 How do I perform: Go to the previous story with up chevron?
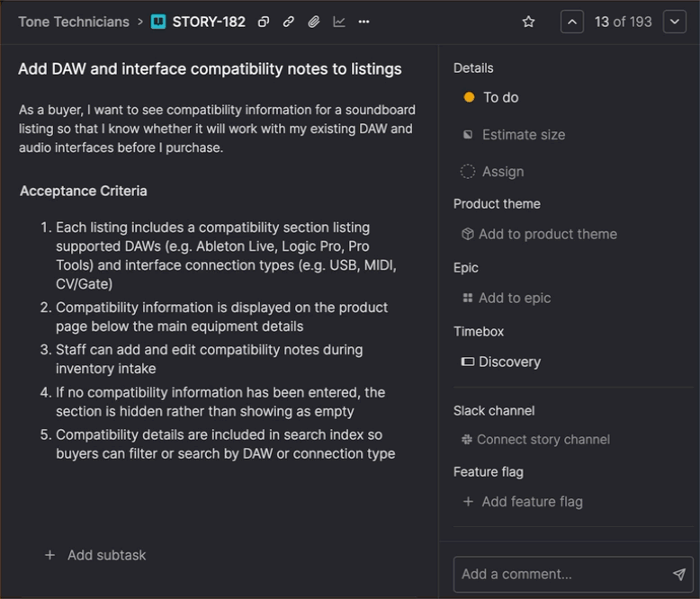coord(572,22)
